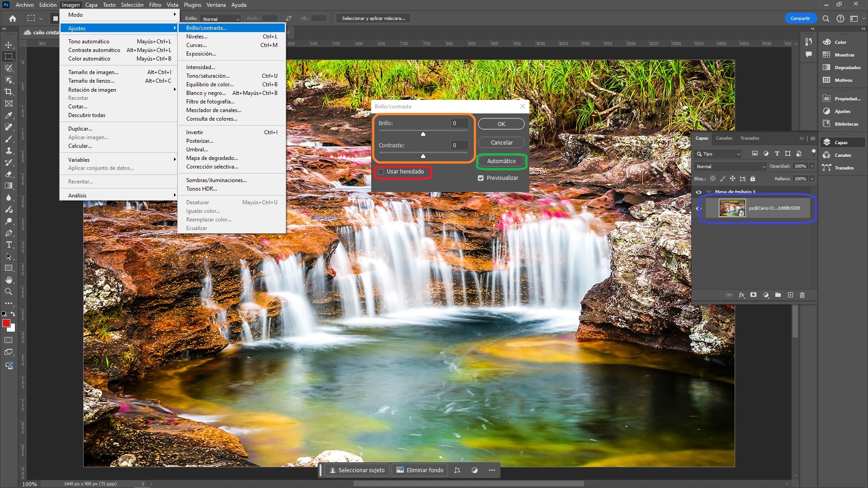Screen dimensions: 868x488
Task: Toggle layer filtering switch in Capas panel
Action: 813,153
